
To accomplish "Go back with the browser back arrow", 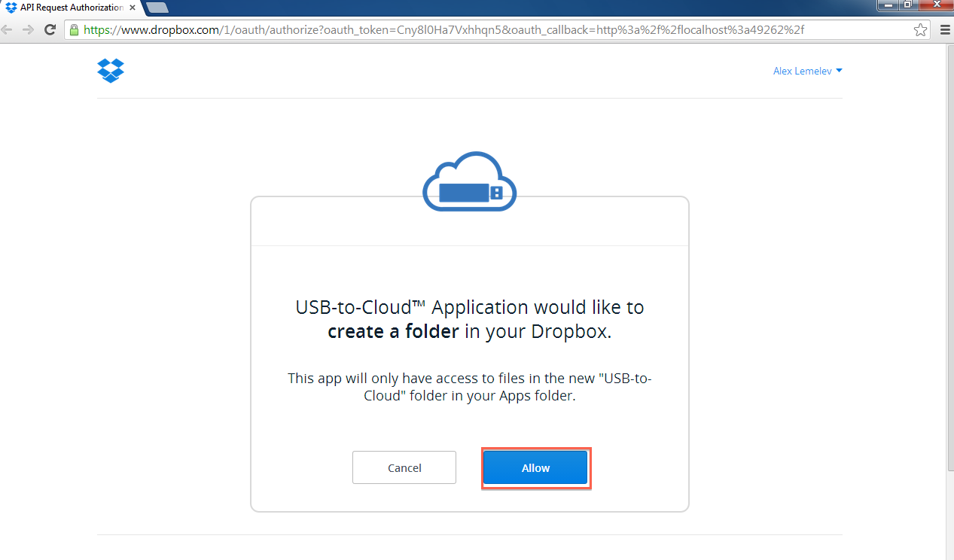I will click(x=7, y=30).
